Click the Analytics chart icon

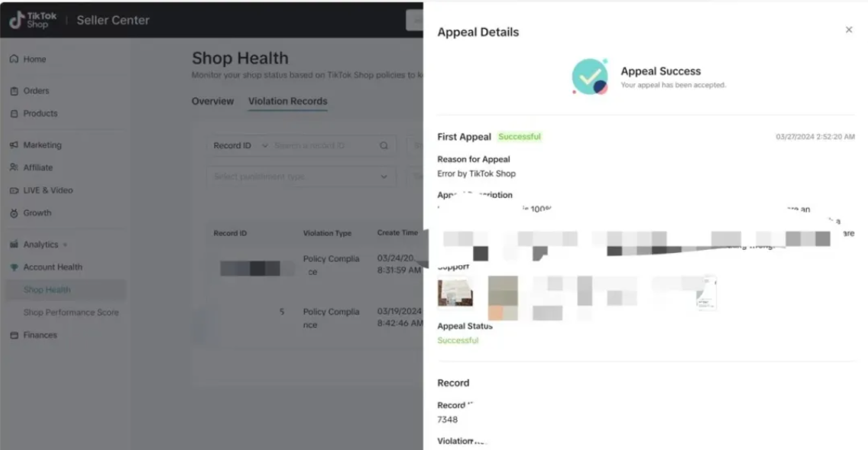(x=14, y=244)
